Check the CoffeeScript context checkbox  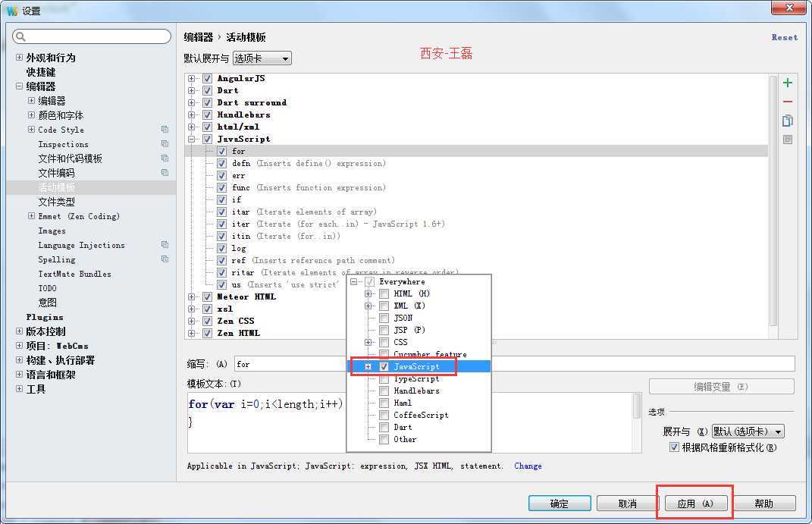click(x=384, y=416)
